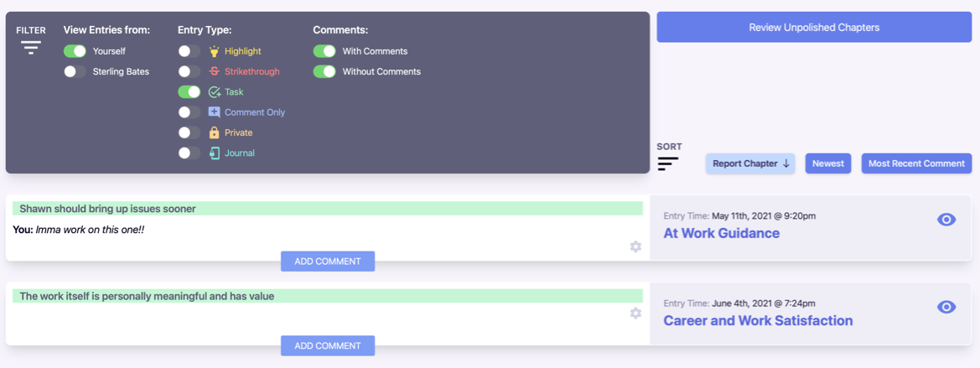
Task: Open the At Work Guidance chapter link
Action: 721,233
